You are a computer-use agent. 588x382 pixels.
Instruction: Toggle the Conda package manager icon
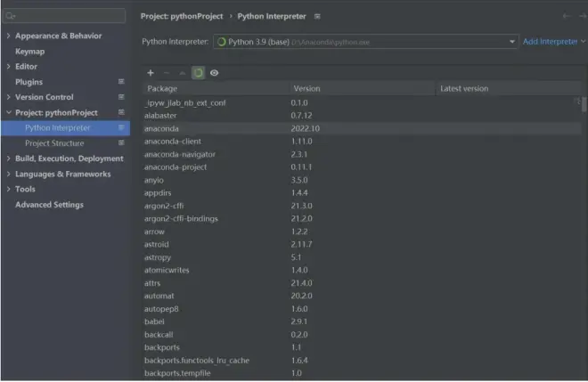[x=198, y=73]
